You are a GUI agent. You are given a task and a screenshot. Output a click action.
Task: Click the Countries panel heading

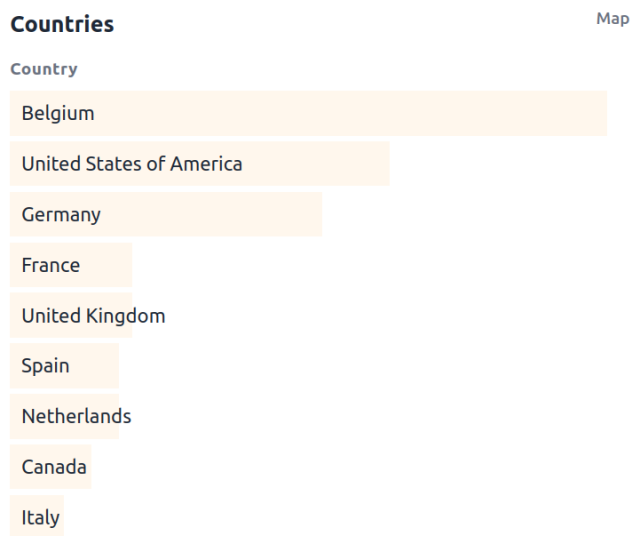pyautogui.click(x=62, y=25)
